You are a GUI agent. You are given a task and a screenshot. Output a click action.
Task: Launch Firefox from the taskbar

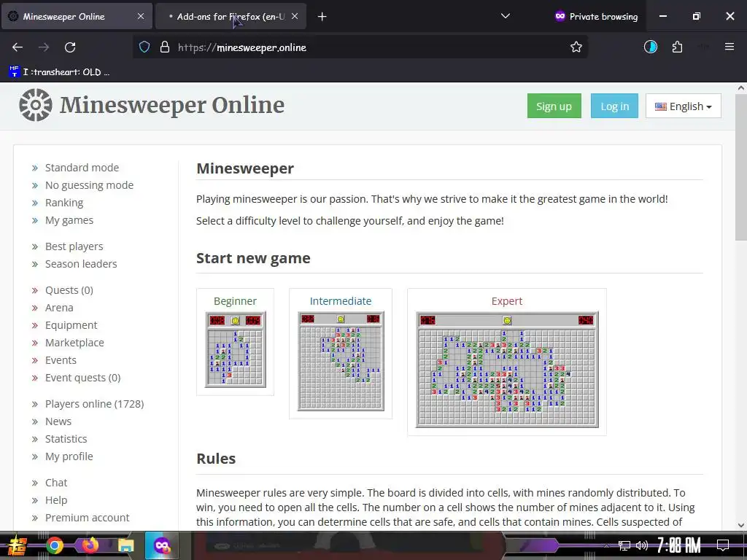point(90,545)
